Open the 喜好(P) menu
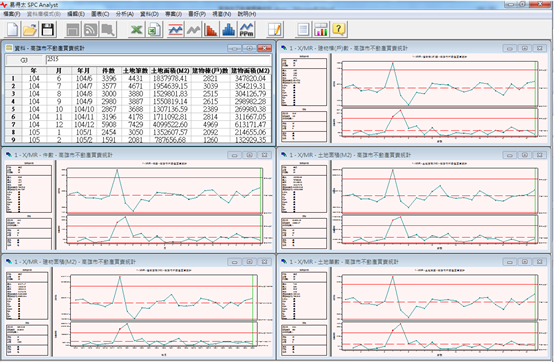 pyautogui.click(x=197, y=14)
